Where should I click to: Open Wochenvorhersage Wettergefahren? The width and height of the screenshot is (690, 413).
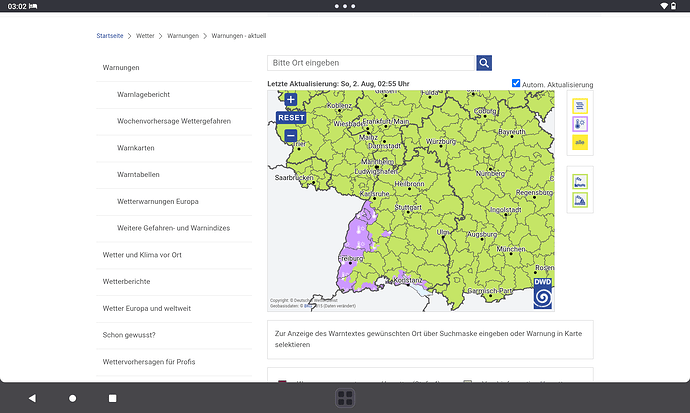pyautogui.click(x=174, y=121)
